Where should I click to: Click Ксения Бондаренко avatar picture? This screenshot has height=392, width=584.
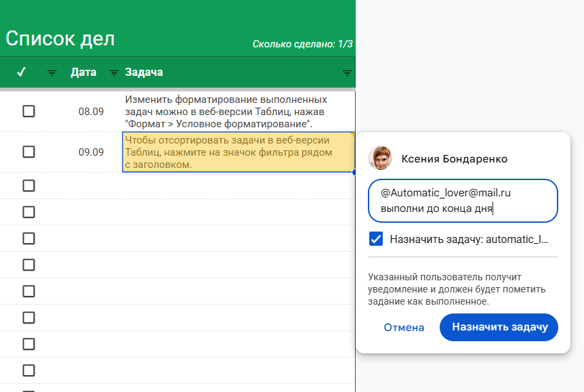380,158
